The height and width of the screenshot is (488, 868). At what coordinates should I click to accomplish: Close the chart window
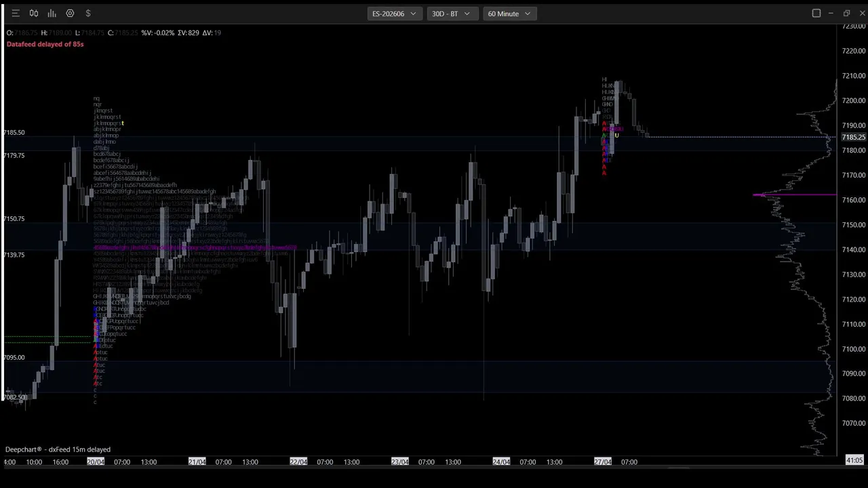861,14
